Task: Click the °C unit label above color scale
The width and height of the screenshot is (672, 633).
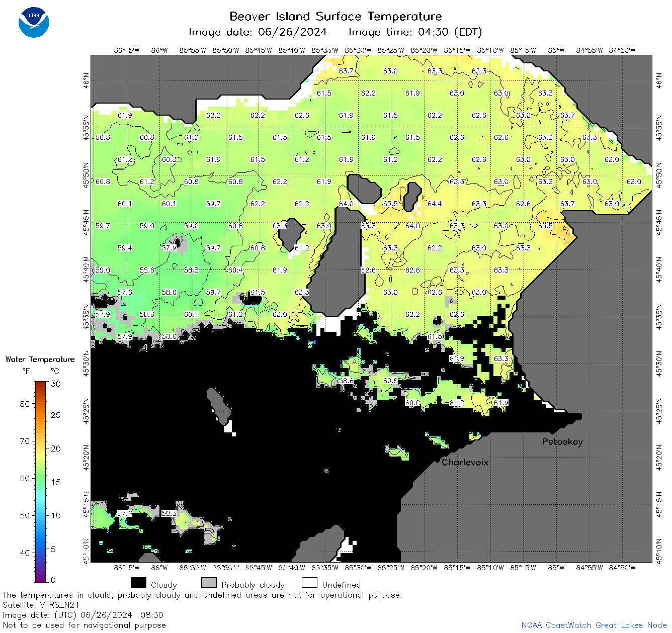Action: point(55,371)
